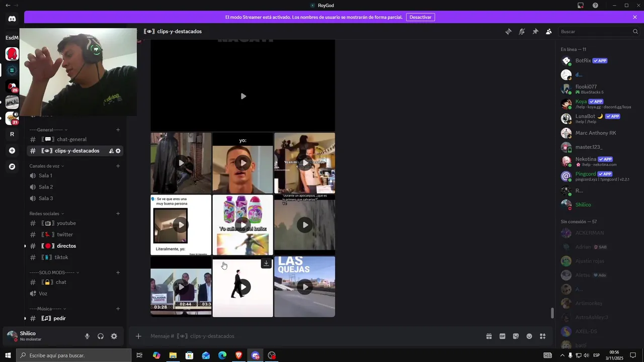Click message input for clips-y-destacados
Image resolution: width=644 pixels, height=362 pixels.
[312, 336]
